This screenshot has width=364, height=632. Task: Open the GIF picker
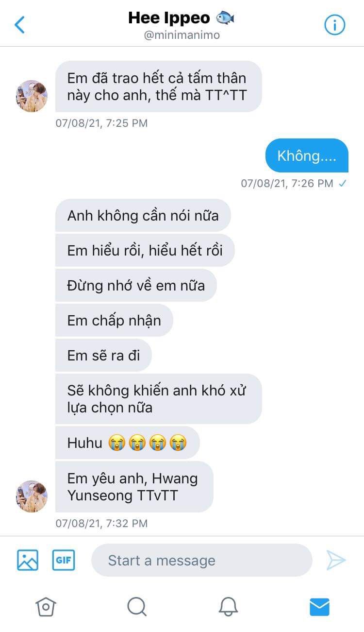pos(64,560)
